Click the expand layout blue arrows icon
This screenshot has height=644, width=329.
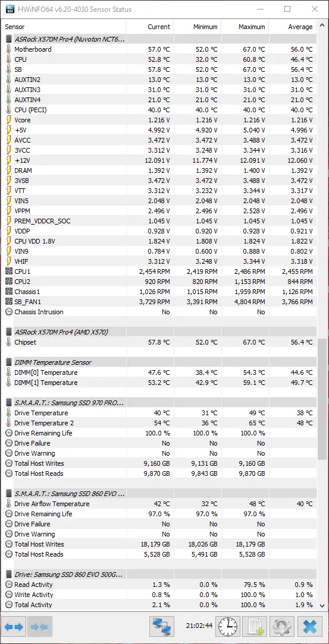(x=14, y=627)
